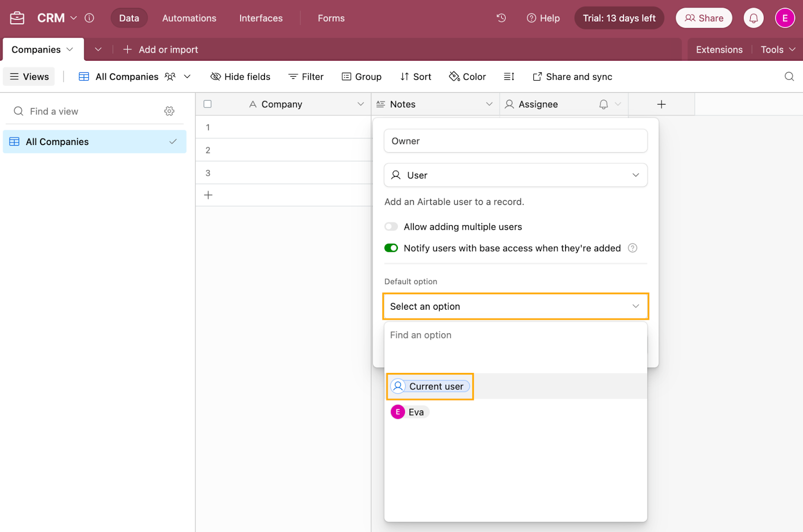The height and width of the screenshot is (532, 803).
Task: Check the select all records checkbox
Action: click(208, 104)
